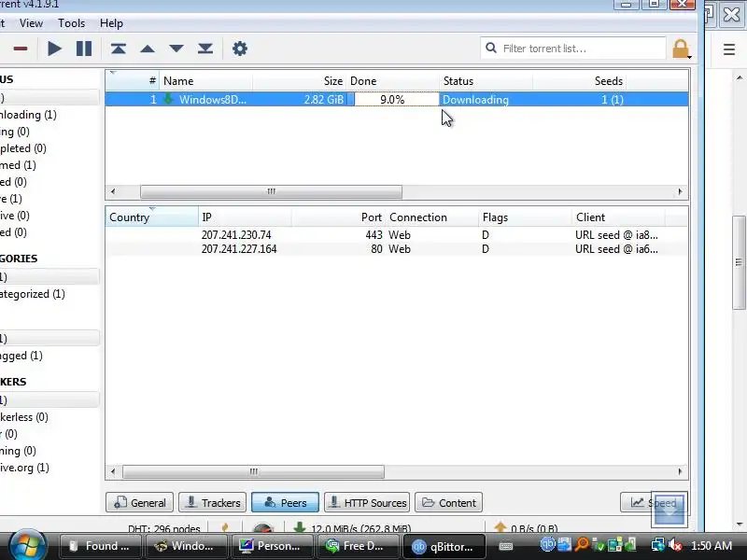Toggle alternative speed limits speedometer icon
The height and width of the screenshot is (560, 747).
tap(263, 528)
